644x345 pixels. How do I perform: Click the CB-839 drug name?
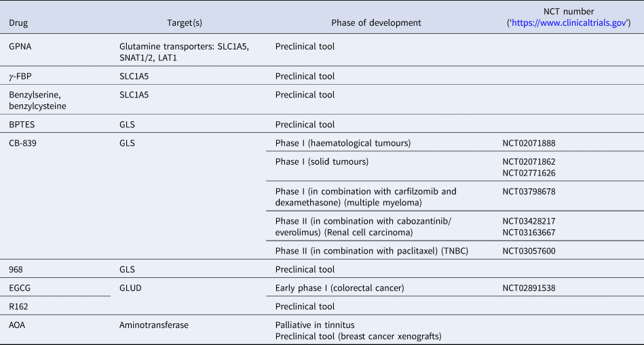coord(24,143)
